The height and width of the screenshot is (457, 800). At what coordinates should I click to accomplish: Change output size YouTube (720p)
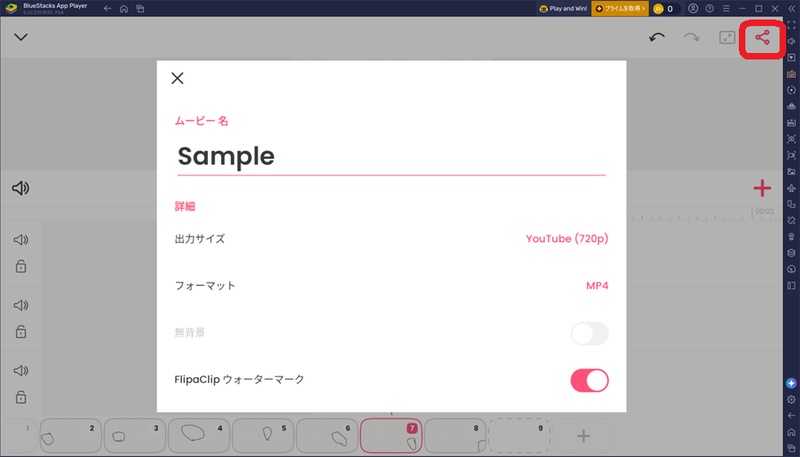(567, 239)
